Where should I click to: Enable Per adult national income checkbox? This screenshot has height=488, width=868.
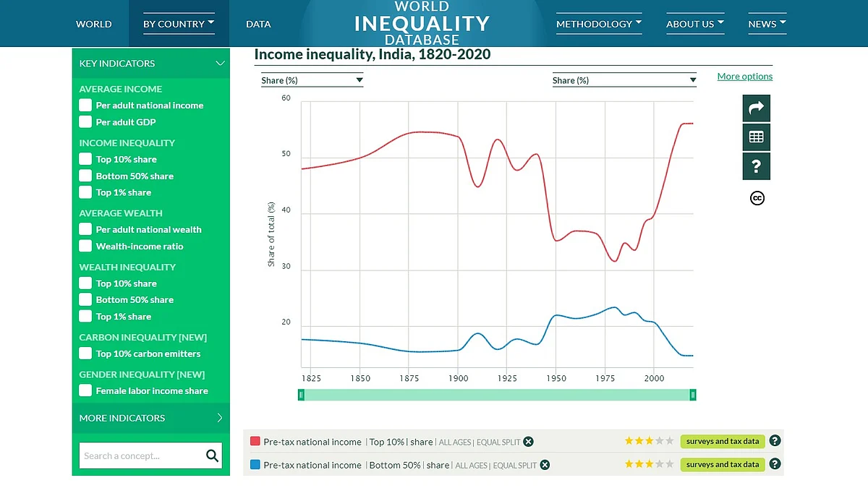pos(85,105)
